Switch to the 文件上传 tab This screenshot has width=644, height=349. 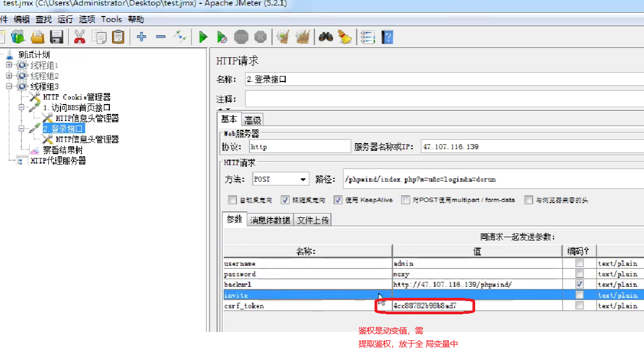(x=313, y=220)
